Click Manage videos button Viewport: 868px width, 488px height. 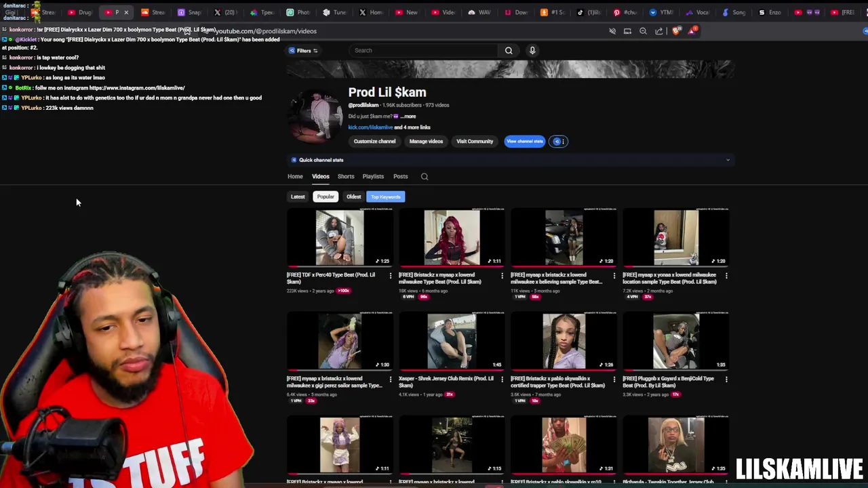coord(426,142)
